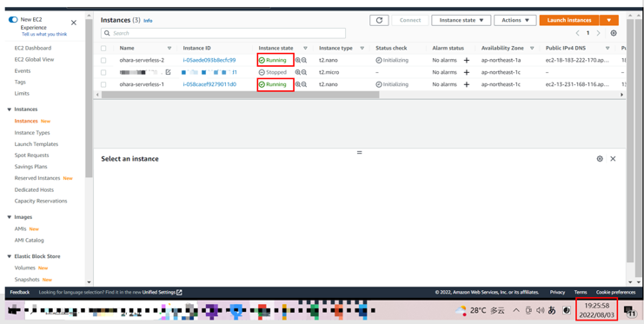Open instance ID i-058cacef9279011d0 link

pyautogui.click(x=209, y=84)
